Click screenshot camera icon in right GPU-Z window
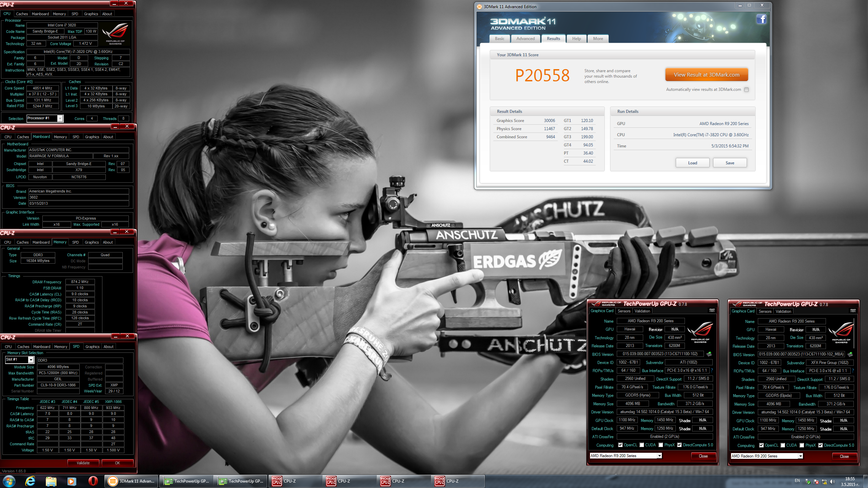This screenshot has height=488, width=868. pyautogui.click(x=853, y=311)
